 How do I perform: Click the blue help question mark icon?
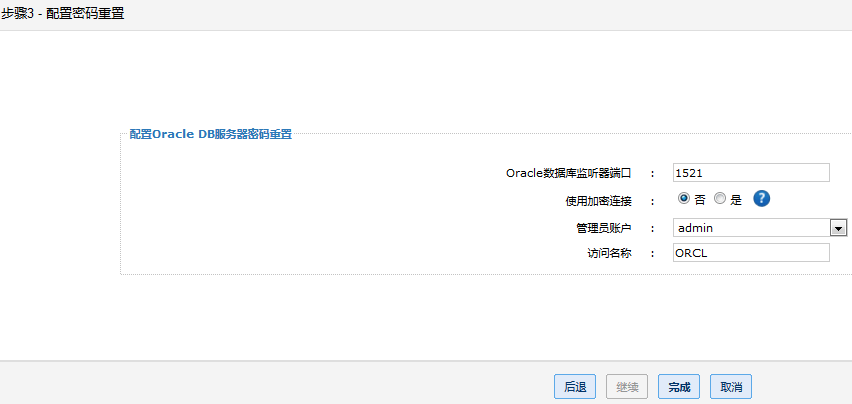[761, 199]
